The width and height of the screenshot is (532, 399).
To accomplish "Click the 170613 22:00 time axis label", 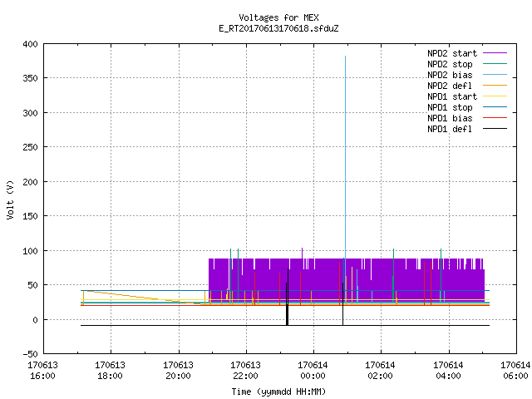I will (x=245, y=371).
